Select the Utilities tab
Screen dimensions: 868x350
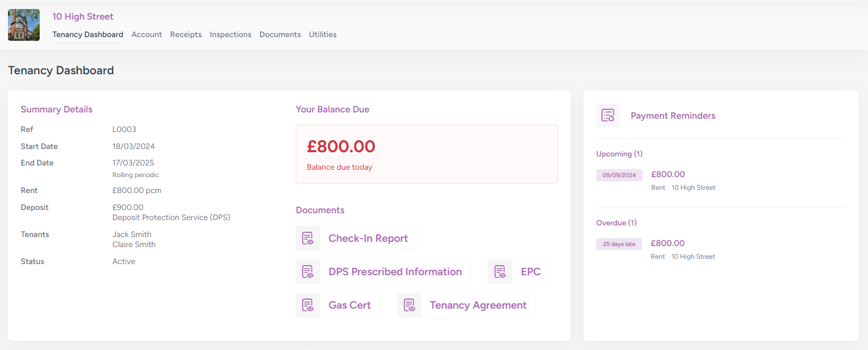323,34
